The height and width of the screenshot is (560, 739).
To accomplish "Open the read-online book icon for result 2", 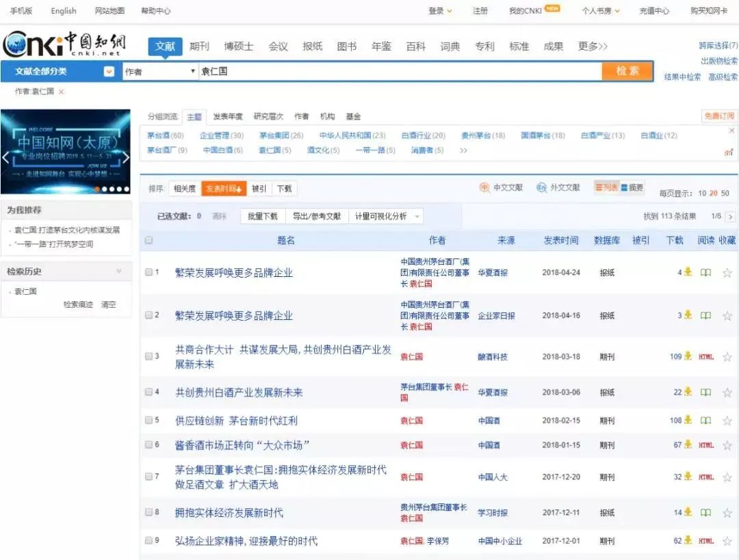I will [x=705, y=315].
